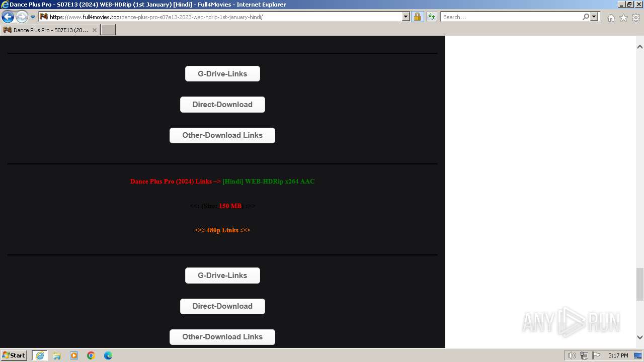Launch Microsoft Edge from the taskbar
The width and height of the screenshot is (644, 362).
click(108, 355)
